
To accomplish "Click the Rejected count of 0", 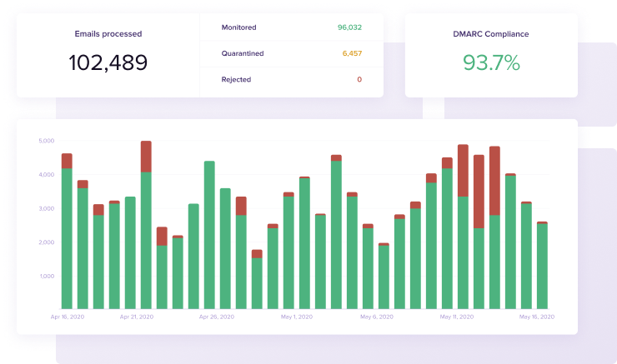I will [x=359, y=80].
